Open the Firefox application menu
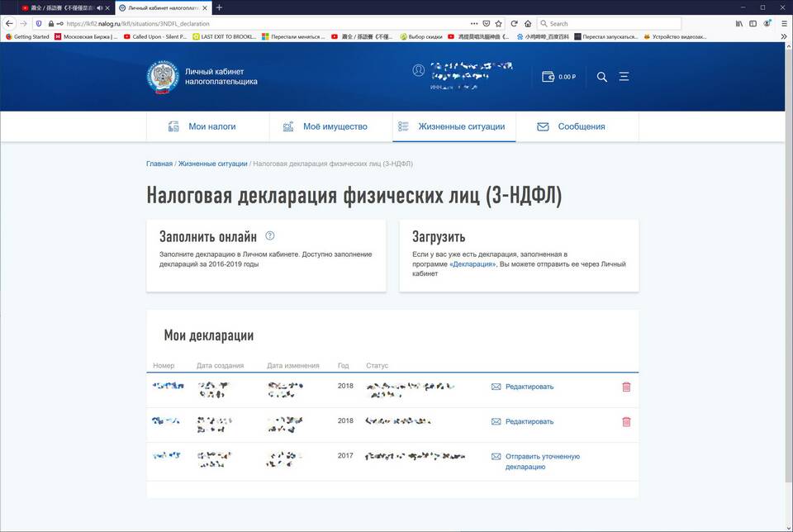 point(785,23)
